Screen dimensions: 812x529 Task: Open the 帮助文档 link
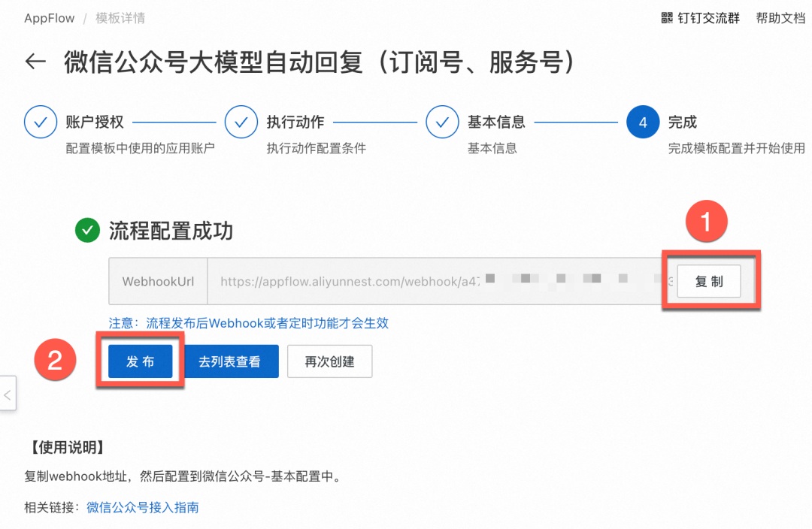tap(780, 18)
